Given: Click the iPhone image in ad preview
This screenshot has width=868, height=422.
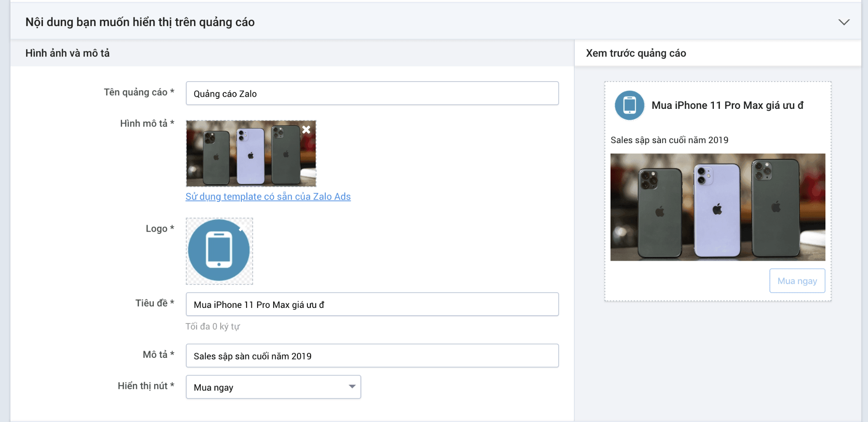Looking at the screenshot, I should [x=718, y=207].
